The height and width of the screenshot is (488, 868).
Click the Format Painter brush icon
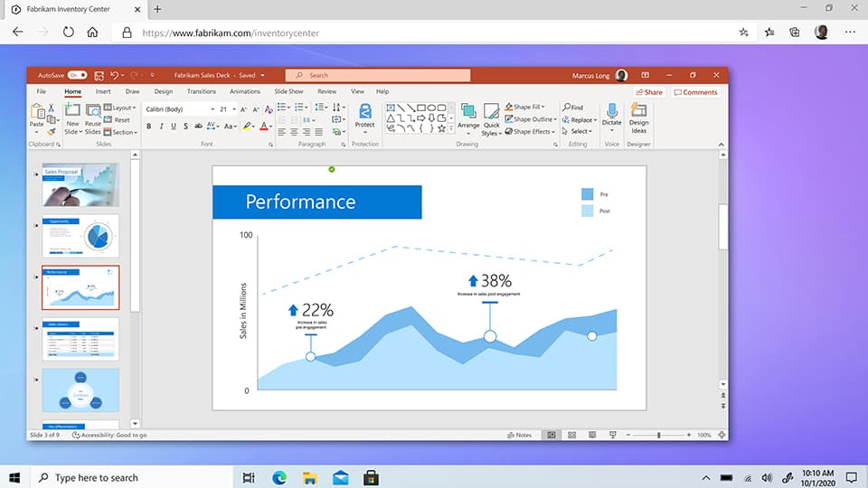click(52, 132)
